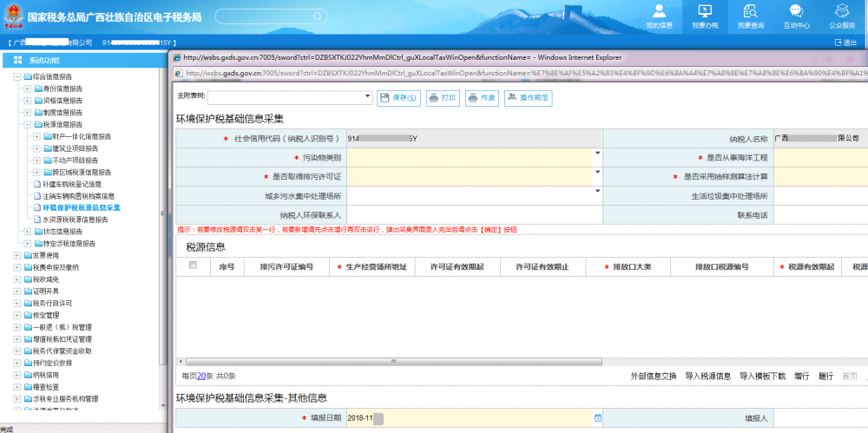Collapse the 综合信息报告 tree node
This screenshot has width=868, height=433.
pyautogui.click(x=17, y=76)
